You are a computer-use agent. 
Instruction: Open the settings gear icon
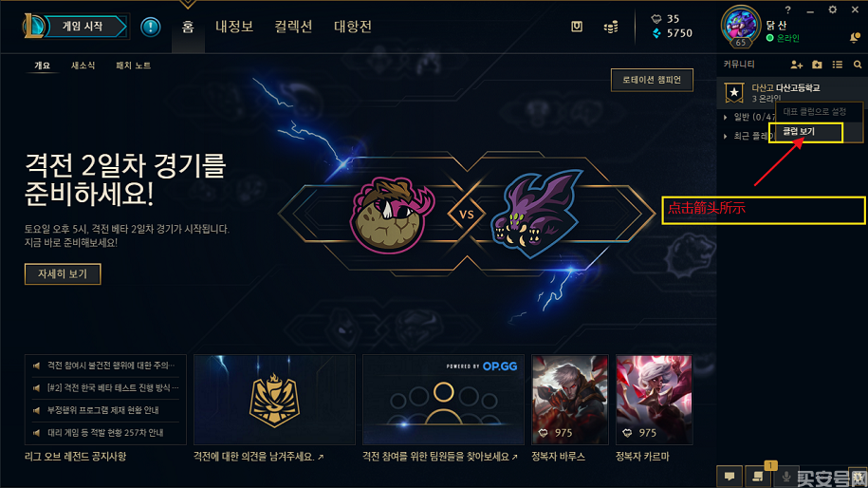(x=833, y=9)
